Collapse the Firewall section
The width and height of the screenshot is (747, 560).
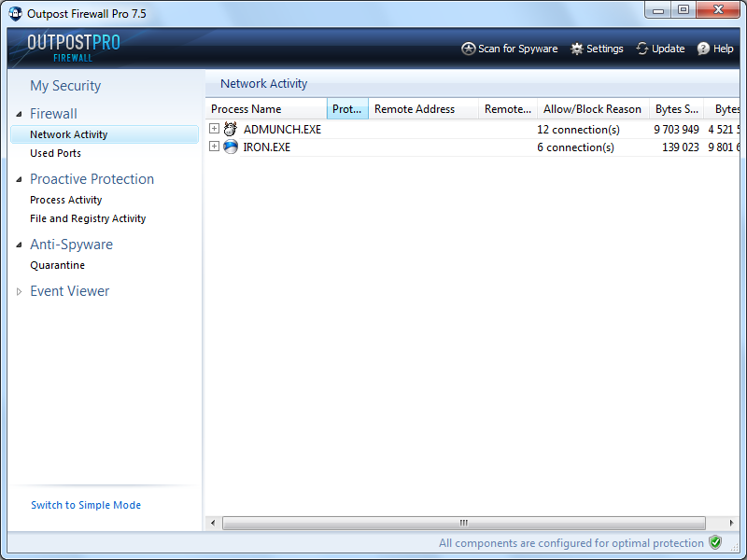20,114
